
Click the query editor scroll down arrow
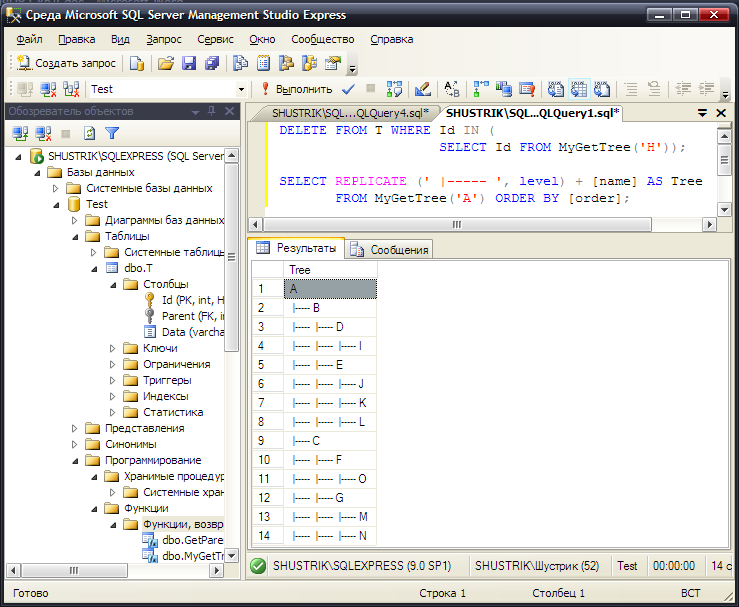(723, 209)
